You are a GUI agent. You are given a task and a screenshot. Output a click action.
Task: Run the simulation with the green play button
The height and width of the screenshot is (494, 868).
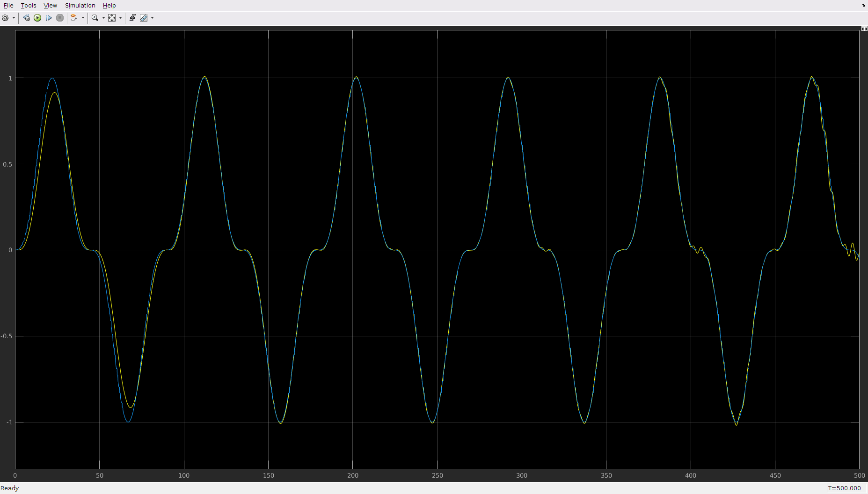pyautogui.click(x=37, y=18)
